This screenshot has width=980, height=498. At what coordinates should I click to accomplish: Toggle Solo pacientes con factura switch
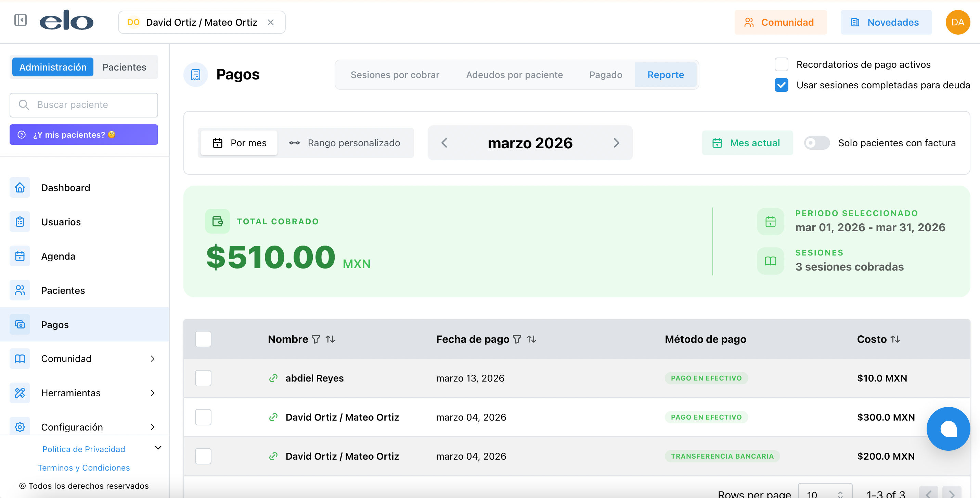pos(816,143)
